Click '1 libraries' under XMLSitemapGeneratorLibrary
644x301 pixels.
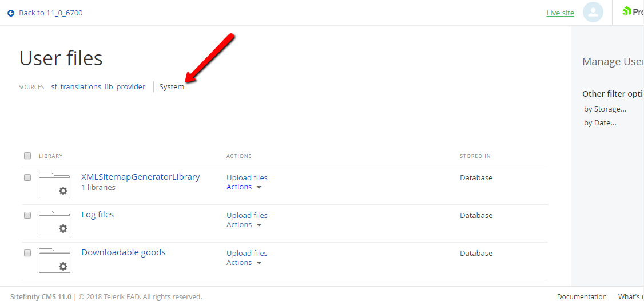click(x=98, y=188)
